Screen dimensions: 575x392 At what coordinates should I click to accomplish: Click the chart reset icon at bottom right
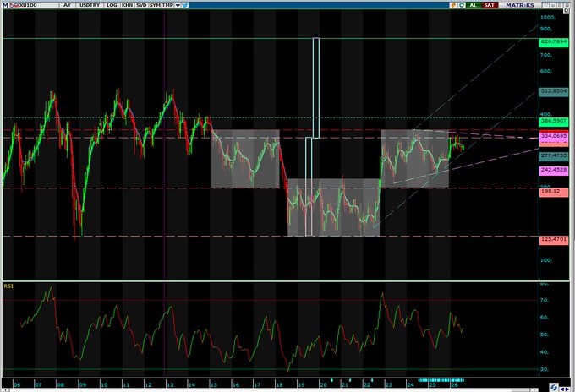554,388
